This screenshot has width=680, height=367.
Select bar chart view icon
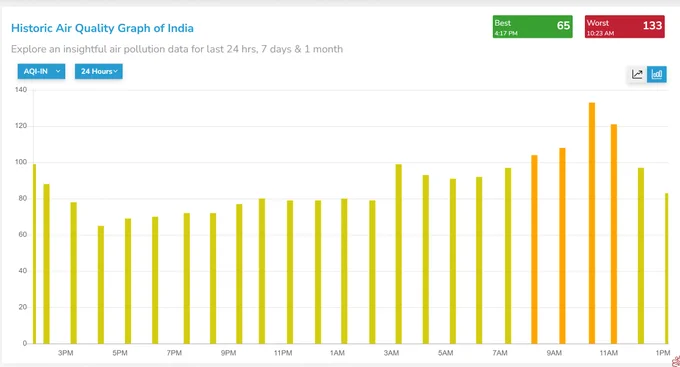coord(657,74)
